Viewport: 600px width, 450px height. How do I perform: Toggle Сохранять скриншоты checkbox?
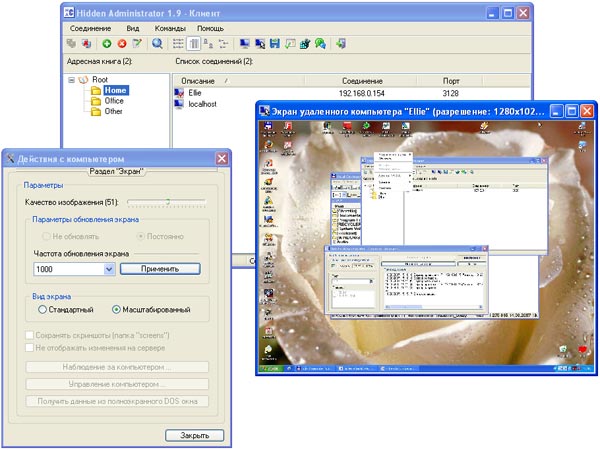point(29,335)
